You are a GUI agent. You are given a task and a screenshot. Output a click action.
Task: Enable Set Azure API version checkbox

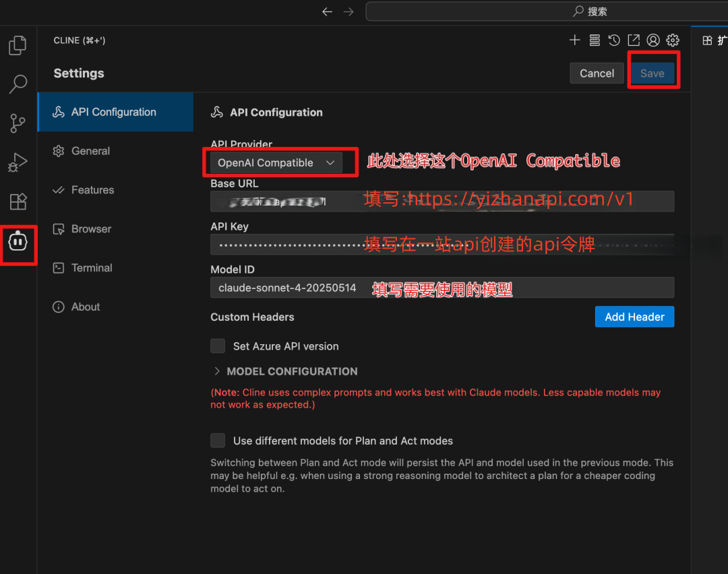click(x=218, y=346)
